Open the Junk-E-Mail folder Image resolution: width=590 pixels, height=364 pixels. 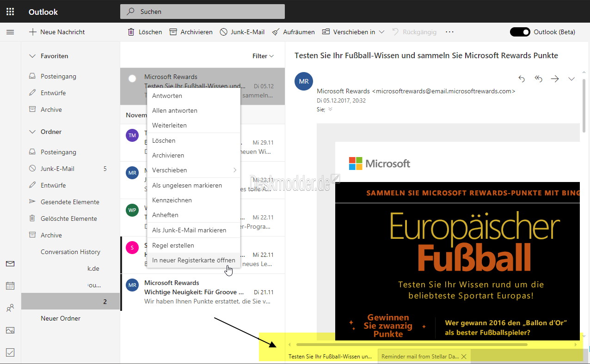click(70, 169)
